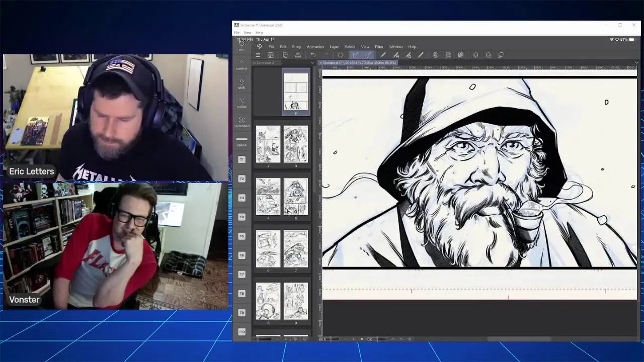
Task: Click the T8 shortcut key
Action: [x=242, y=293]
